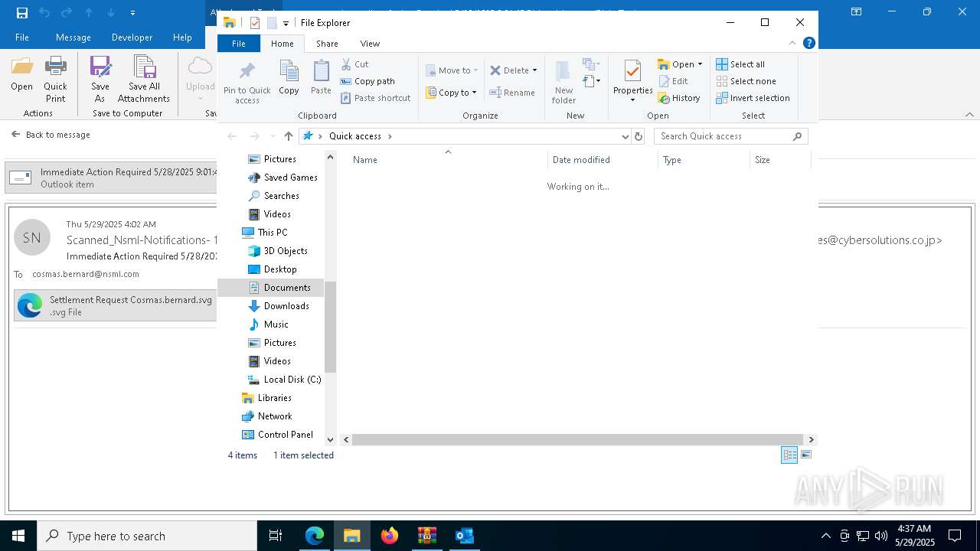Screen dimensions: 980x551
Task: Select Music in navigation pane
Action: point(268,324)
